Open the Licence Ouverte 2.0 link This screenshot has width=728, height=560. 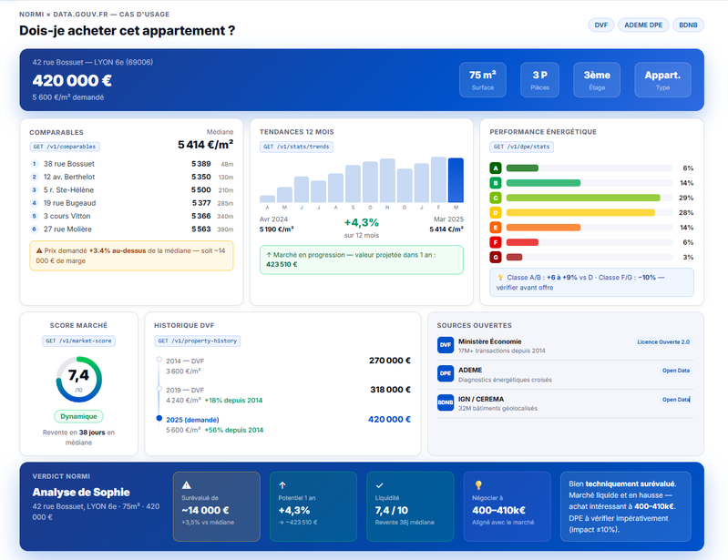[662, 342]
